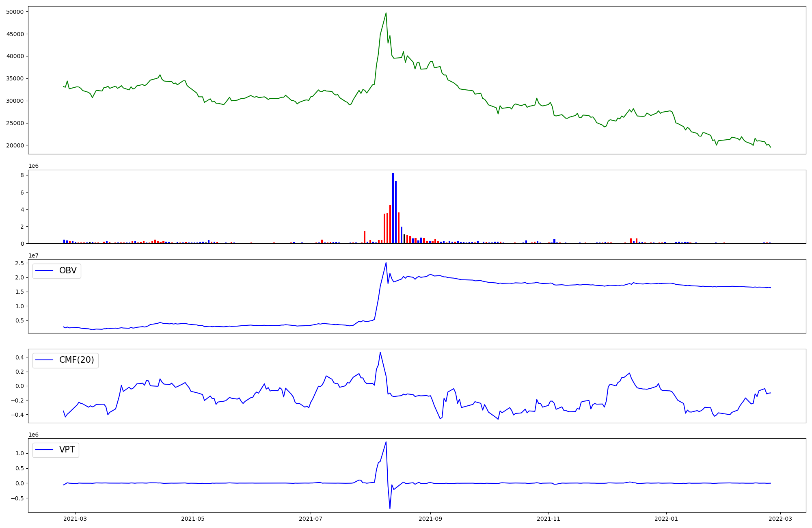The height and width of the screenshot is (528, 812).
Task: Click the 2021-07 date tick label
Action: tap(311, 519)
